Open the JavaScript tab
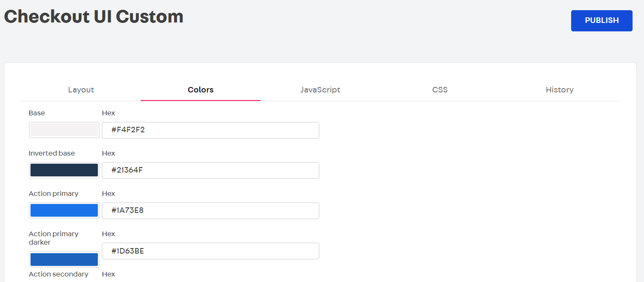This screenshot has width=644, height=282. coord(320,89)
